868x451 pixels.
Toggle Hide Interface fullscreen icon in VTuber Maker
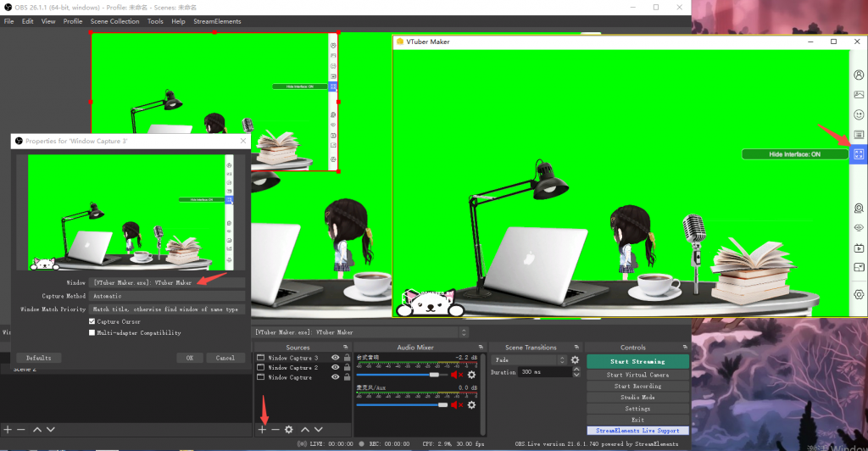pyautogui.click(x=859, y=154)
